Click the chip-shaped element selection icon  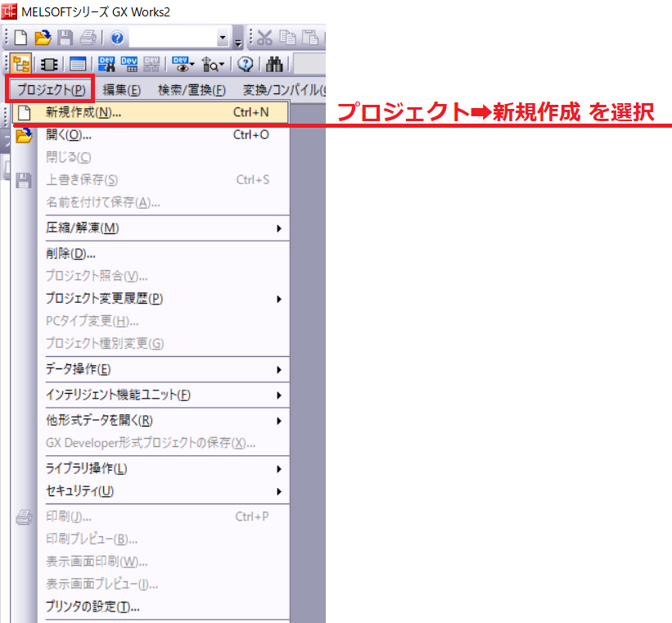[x=49, y=65]
